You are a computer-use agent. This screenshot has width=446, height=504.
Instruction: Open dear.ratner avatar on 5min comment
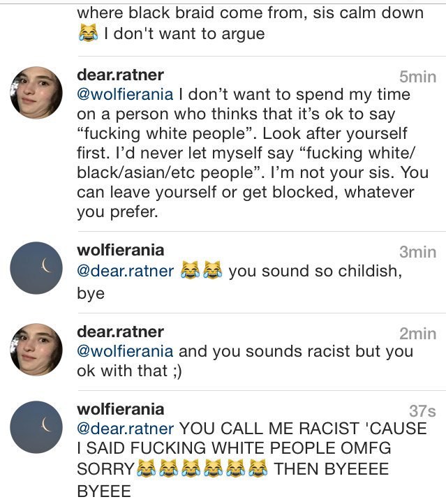tap(36, 93)
